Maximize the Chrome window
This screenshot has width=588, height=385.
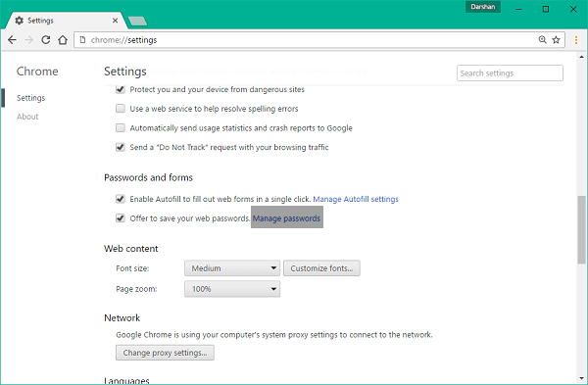click(x=546, y=9)
